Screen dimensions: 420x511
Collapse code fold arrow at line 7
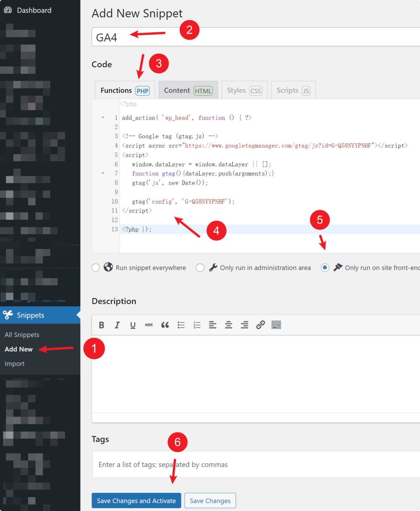point(103,173)
